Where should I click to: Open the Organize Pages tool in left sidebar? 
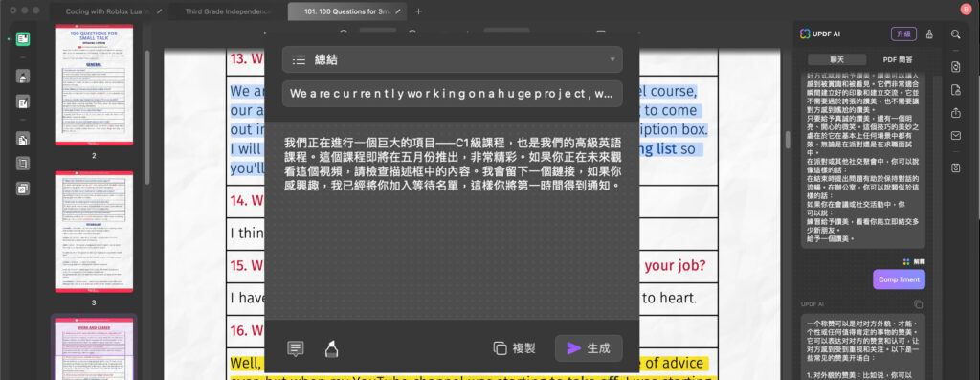23,140
